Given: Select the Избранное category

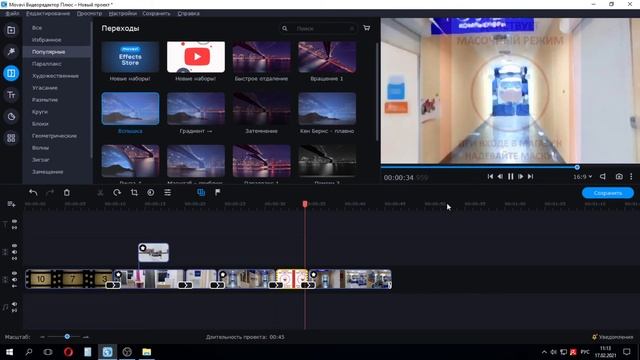Looking at the screenshot, I should pyautogui.click(x=47, y=40).
